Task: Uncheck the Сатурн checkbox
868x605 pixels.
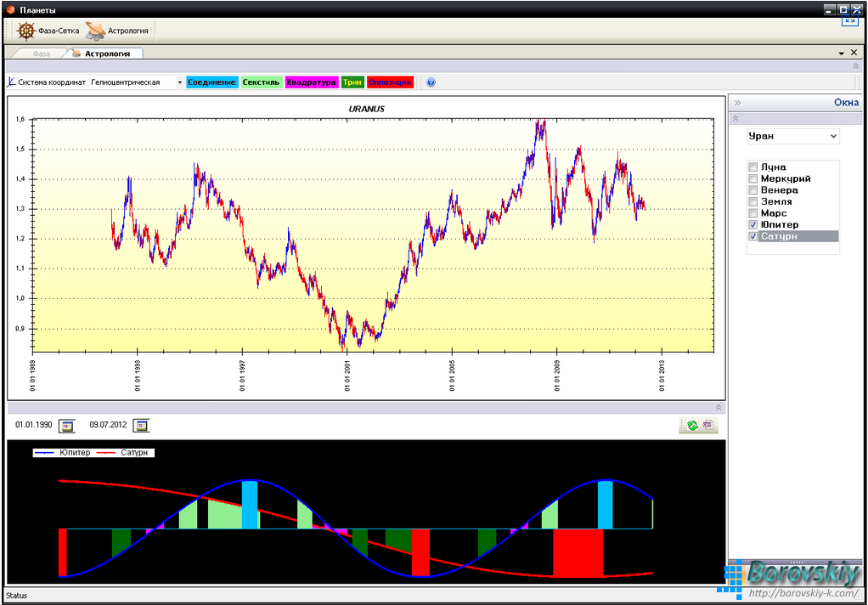Action: click(752, 236)
